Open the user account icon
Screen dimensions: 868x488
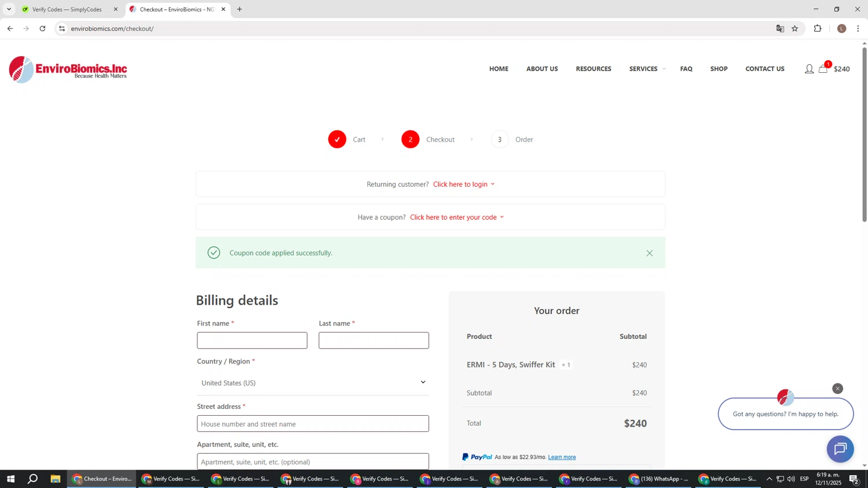[x=809, y=69]
